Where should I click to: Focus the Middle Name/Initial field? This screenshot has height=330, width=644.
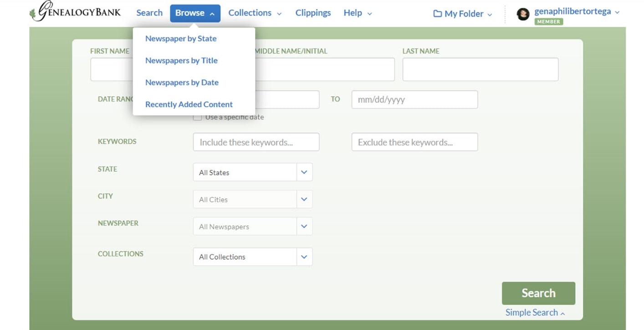click(x=325, y=69)
